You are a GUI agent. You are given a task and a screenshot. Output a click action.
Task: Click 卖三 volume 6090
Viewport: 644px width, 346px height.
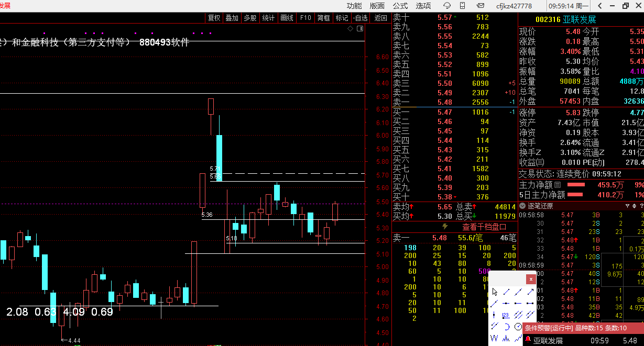click(x=480, y=84)
